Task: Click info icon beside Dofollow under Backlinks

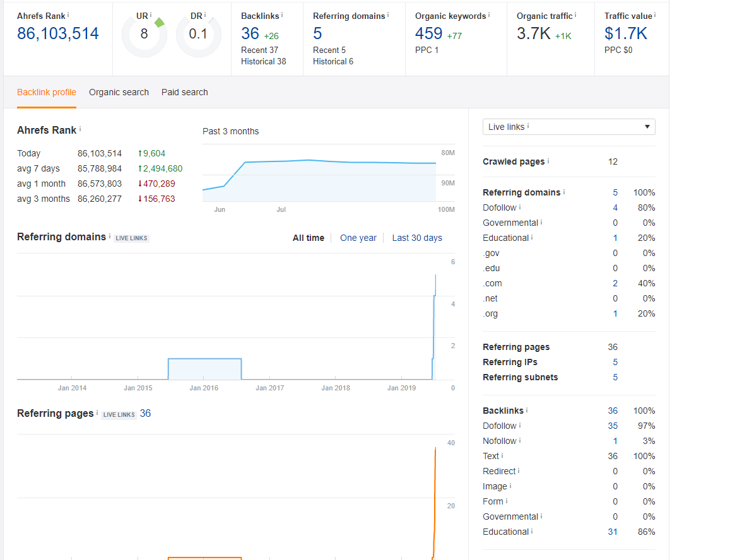Action: point(520,425)
